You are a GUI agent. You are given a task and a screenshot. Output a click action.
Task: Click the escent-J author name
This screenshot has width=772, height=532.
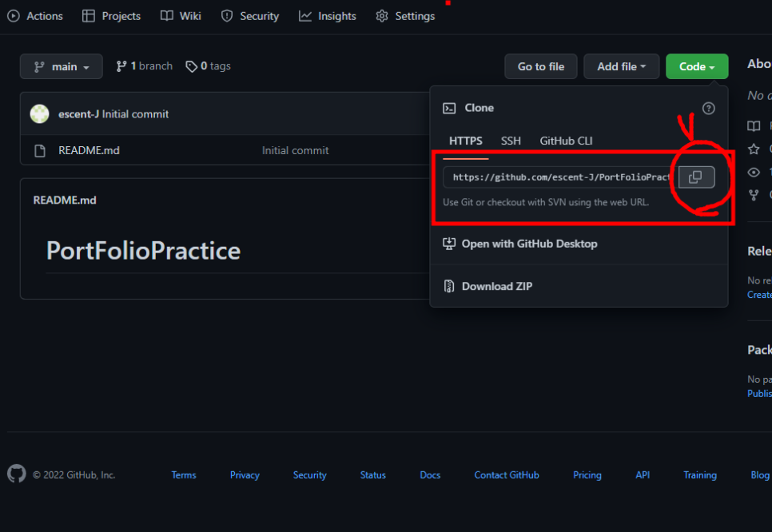[x=79, y=114]
